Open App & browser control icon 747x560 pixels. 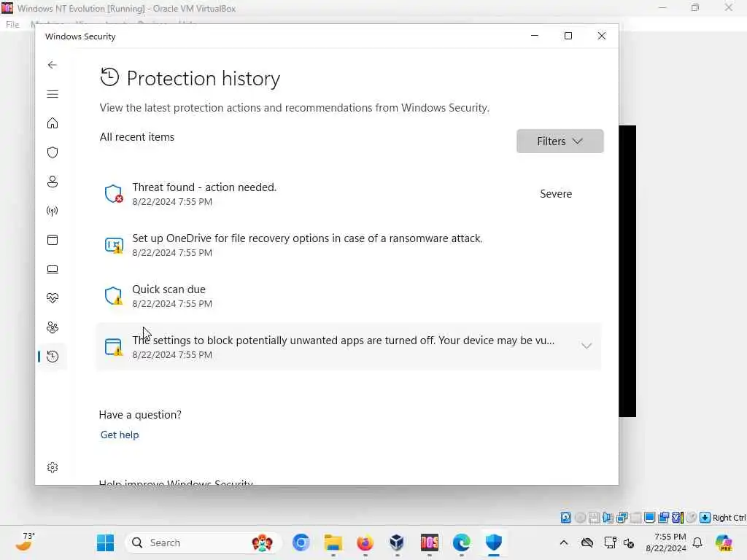click(53, 240)
